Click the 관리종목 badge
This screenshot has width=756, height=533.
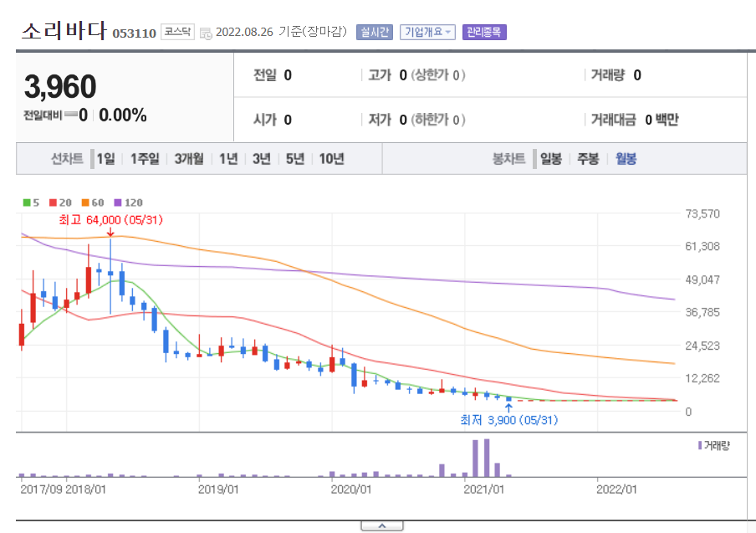pos(484,33)
